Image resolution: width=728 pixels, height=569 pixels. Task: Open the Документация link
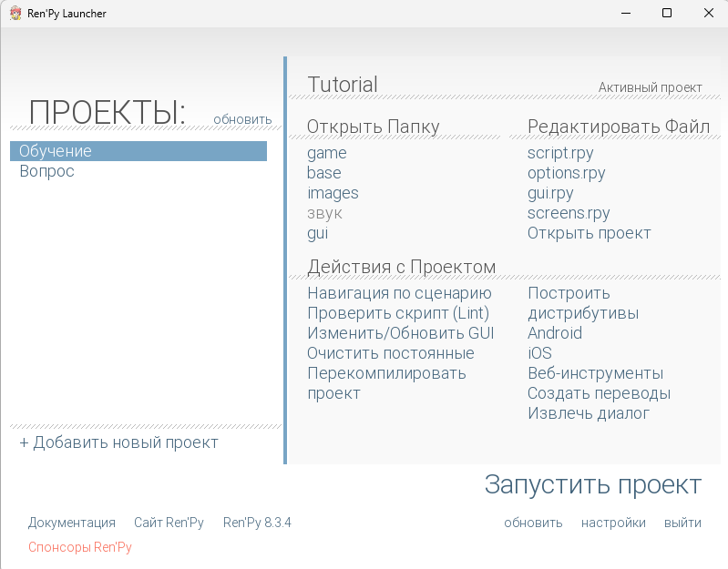(71, 523)
